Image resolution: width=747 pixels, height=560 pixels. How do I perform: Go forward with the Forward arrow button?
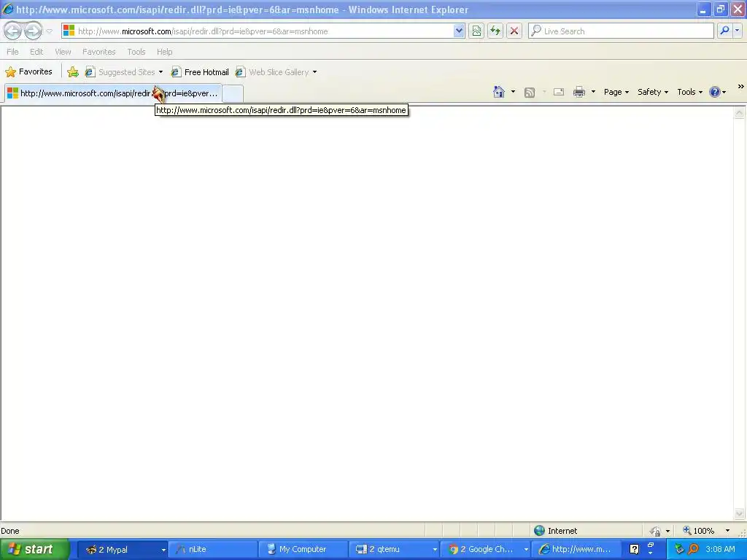(33, 31)
